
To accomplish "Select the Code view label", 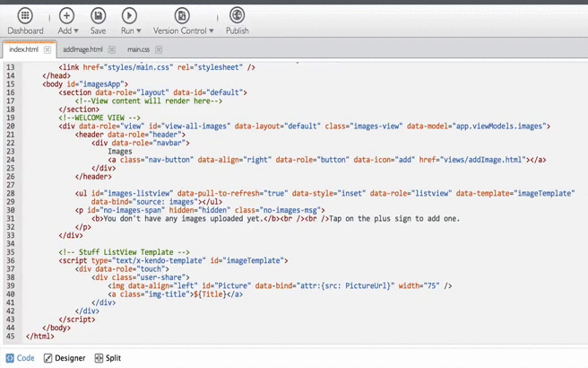I will (25, 358).
